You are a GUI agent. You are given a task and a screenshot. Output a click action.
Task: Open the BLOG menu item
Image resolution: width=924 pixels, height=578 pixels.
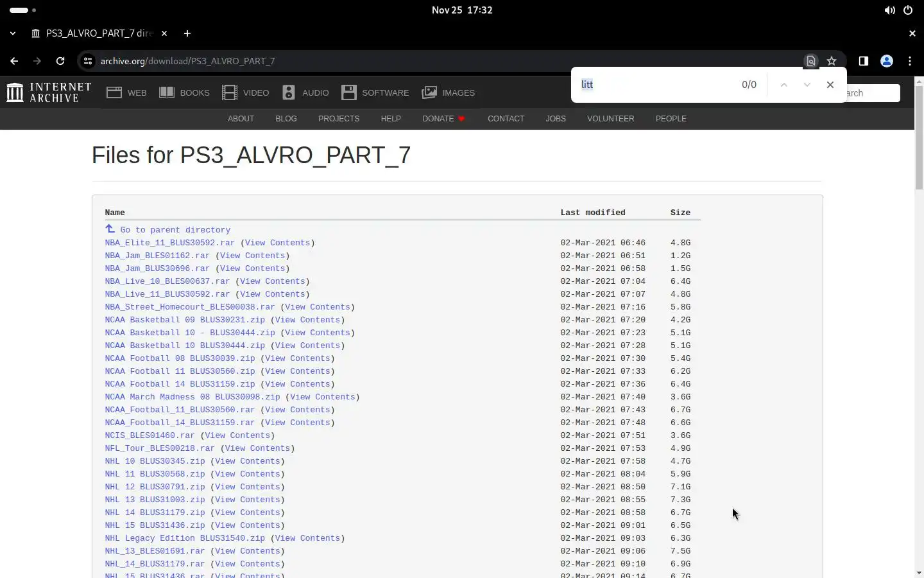tap(286, 119)
